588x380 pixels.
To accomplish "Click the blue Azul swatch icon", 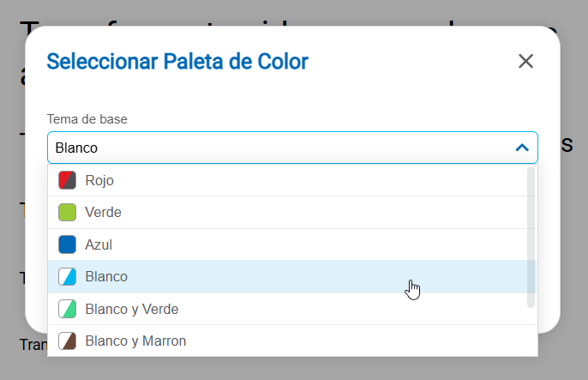I will point(68,244).
